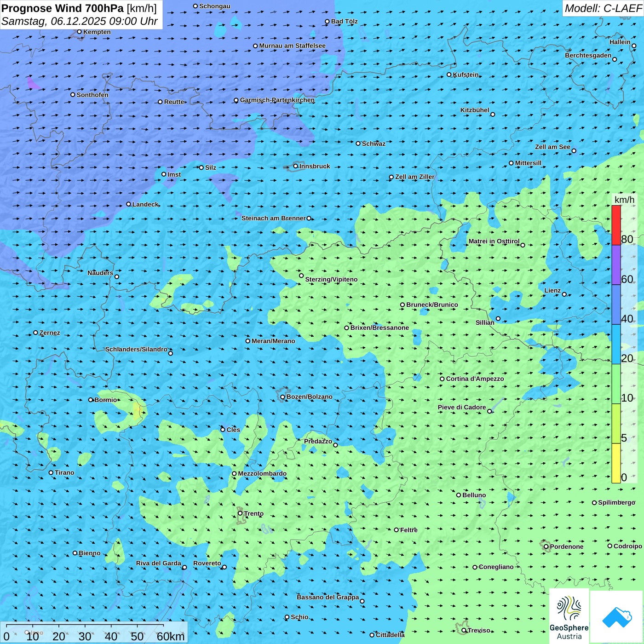Select the Lienz location marker dot
644x644 pixels.
tap(564, 294)
